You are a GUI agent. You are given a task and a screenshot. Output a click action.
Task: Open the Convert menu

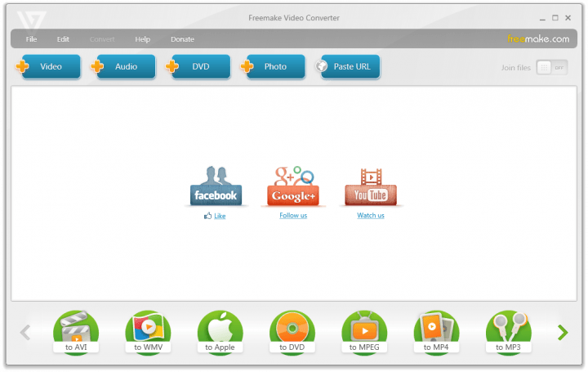point(102,39)
